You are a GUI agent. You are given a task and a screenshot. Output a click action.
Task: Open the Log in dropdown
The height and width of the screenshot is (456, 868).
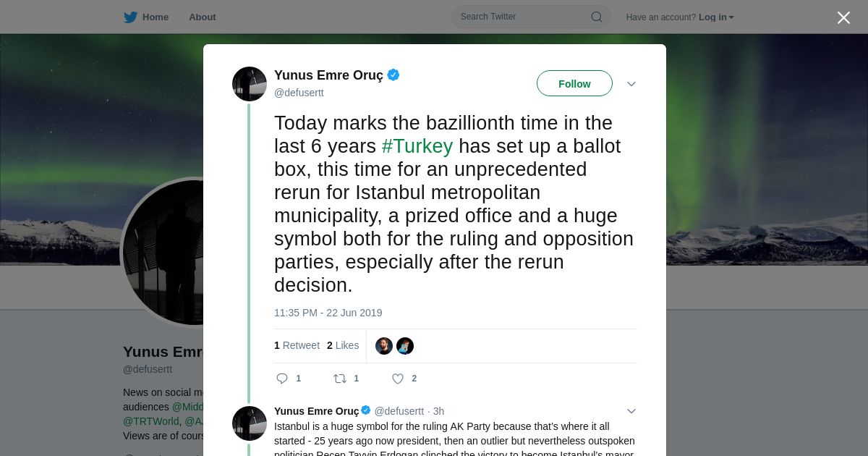(x=716, y=17)
